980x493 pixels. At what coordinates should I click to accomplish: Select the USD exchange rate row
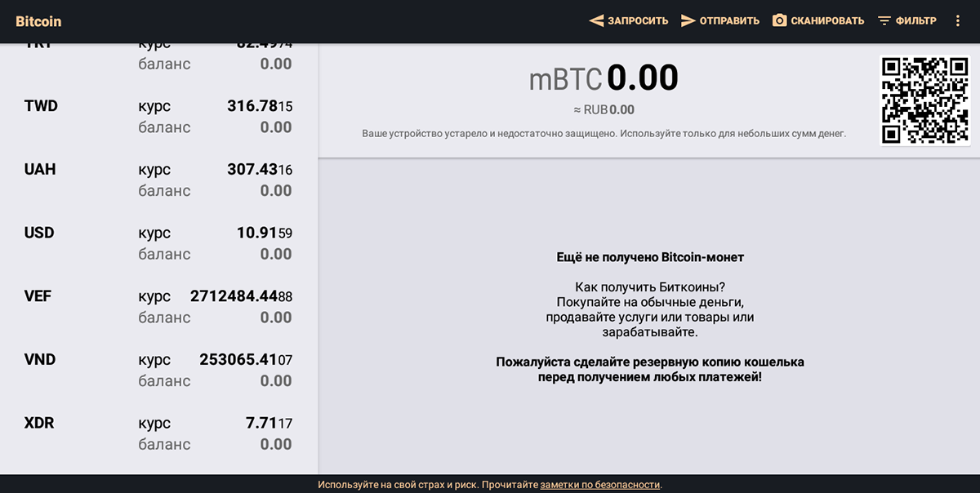(x=158, y=243)
